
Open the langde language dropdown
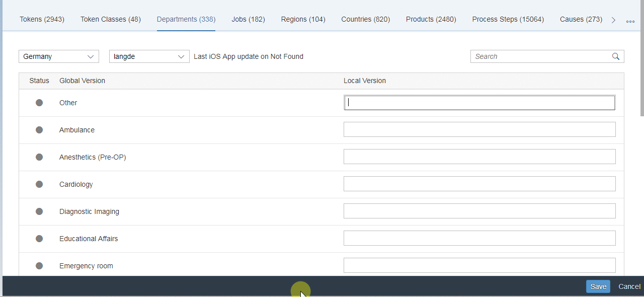[x=149, y=56]
